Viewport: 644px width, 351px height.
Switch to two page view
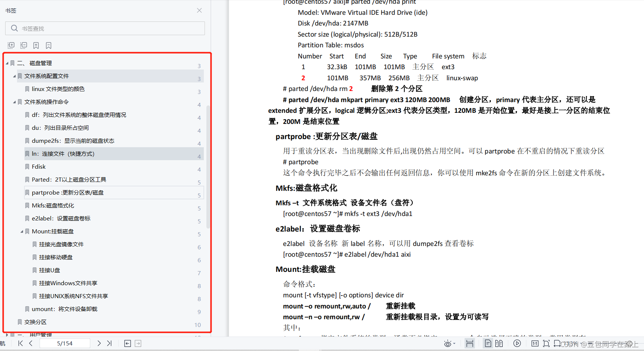tap(499, 344)
